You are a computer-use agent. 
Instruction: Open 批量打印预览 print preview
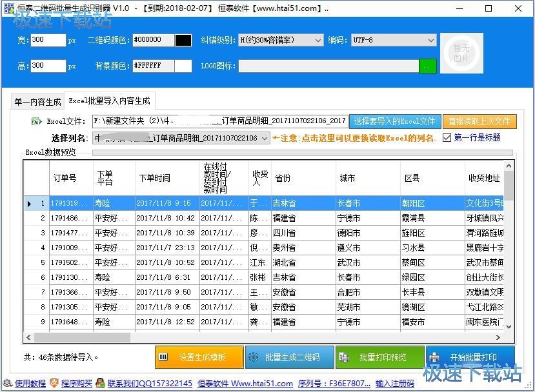click(x=379, y=357)
